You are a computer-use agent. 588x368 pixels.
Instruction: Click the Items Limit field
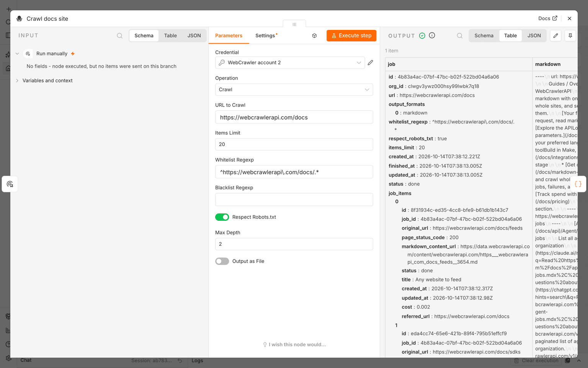(x=294, y=145)
